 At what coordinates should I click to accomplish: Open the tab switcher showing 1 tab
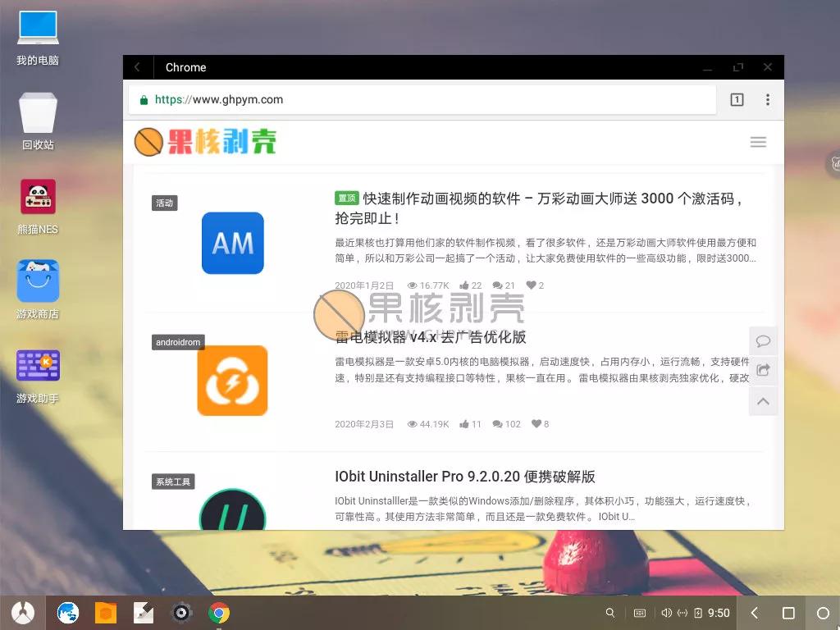pyautogui.click(x=737, y=99)
